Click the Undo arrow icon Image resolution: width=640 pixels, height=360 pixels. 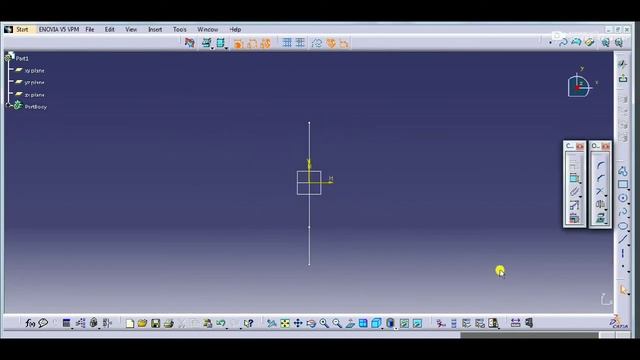pos(221,323)
